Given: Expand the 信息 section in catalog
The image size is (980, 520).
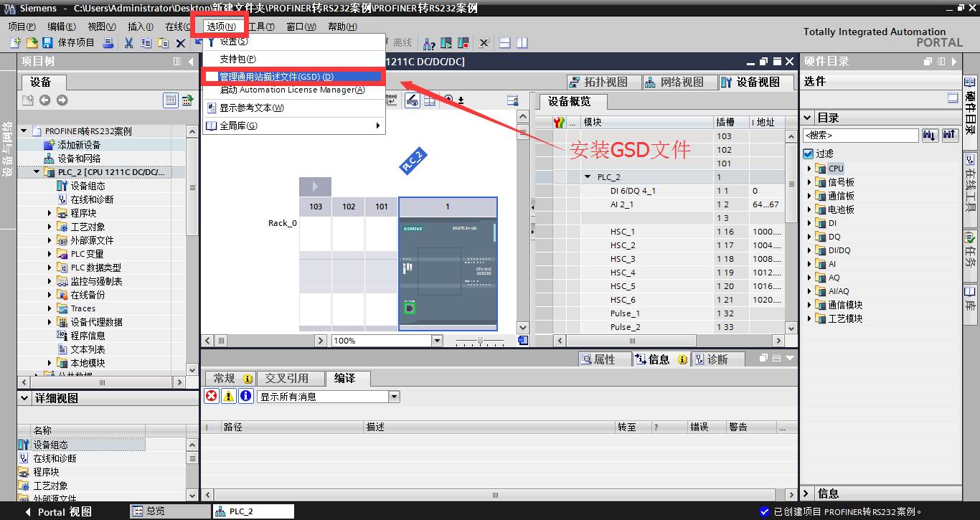Looking at the screenshot, I should coord(808,493).
